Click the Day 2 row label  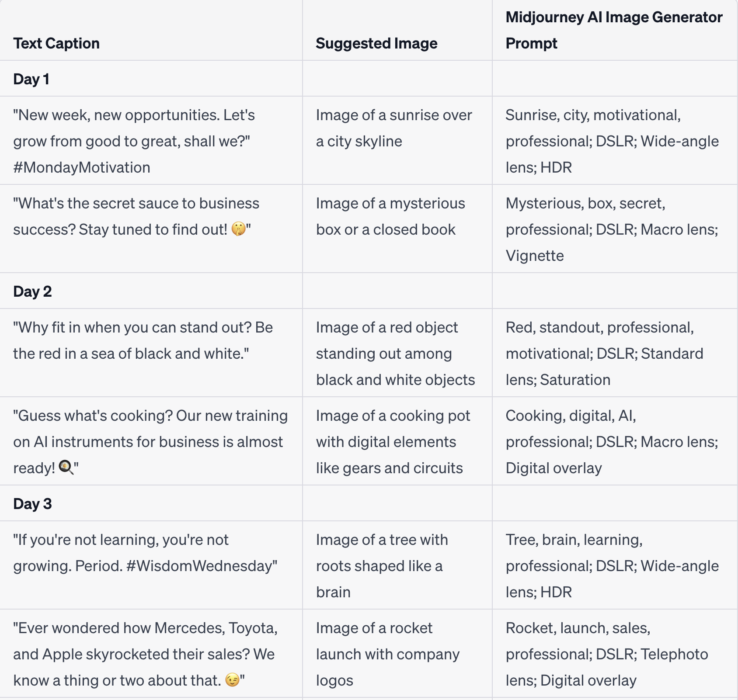pyautogui.click(x=32, y=291)
